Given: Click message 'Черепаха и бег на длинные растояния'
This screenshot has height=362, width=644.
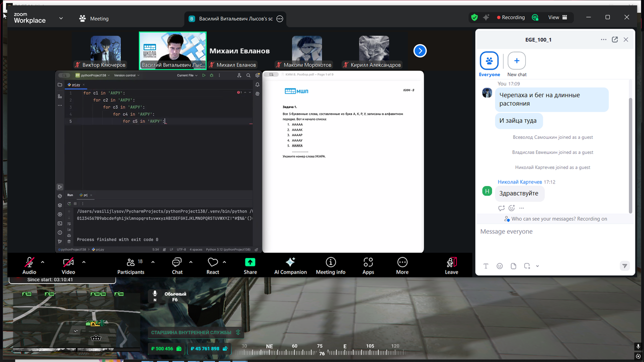Looking at the screenshot, I should [552, 100].
